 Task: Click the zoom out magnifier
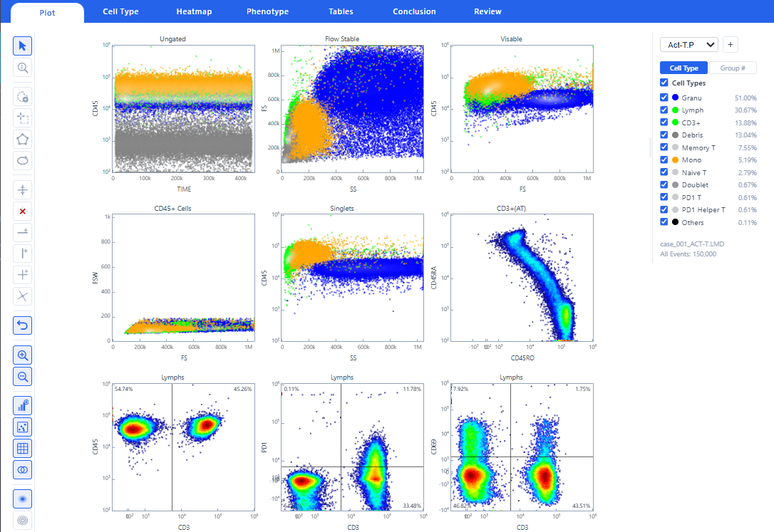pyautogui.click(x=22, y=377)
